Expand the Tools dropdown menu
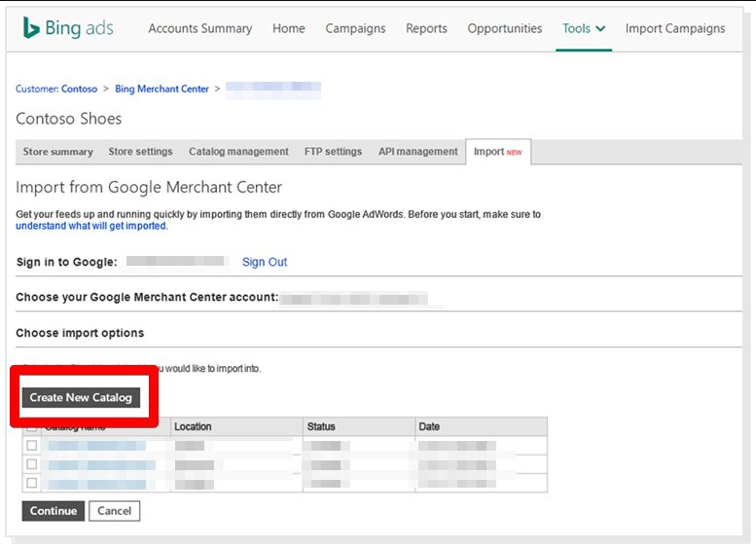756x548 pixels. 584,28
